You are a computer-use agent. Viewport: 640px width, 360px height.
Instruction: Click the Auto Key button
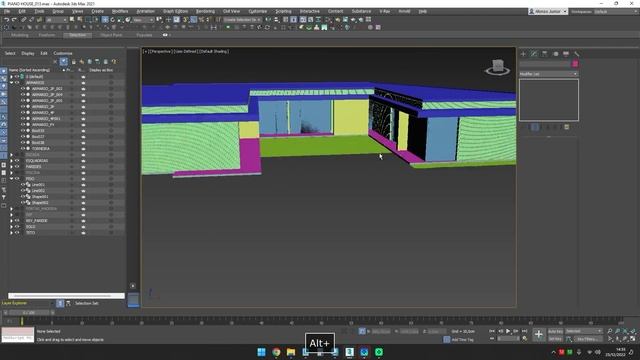point(555,331)
